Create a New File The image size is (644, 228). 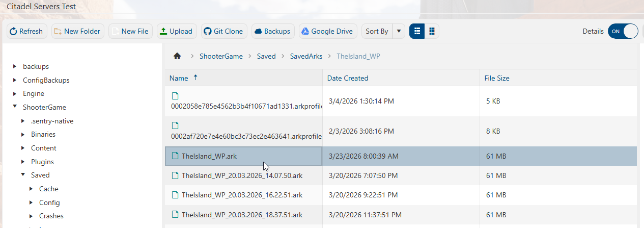(130, 32)
